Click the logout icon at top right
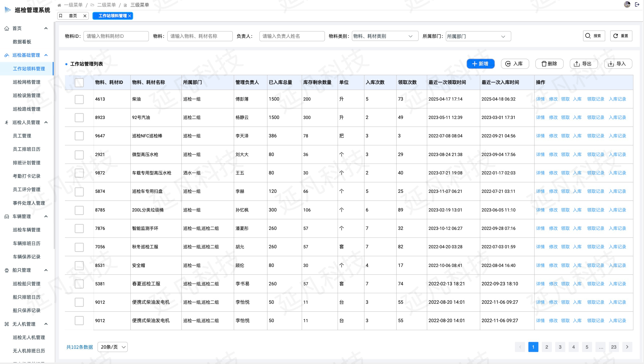Viewport: 644px width, 364px height. (637, 5)
